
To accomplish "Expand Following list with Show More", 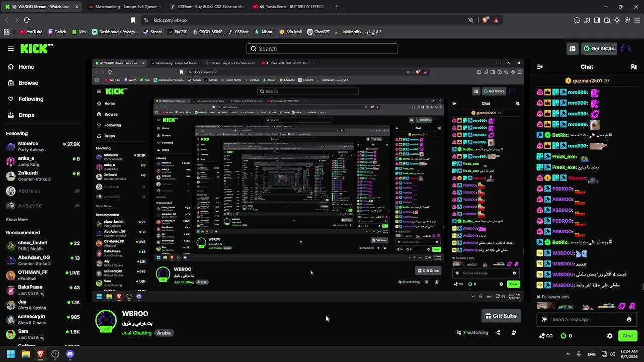I will point(17,220).
